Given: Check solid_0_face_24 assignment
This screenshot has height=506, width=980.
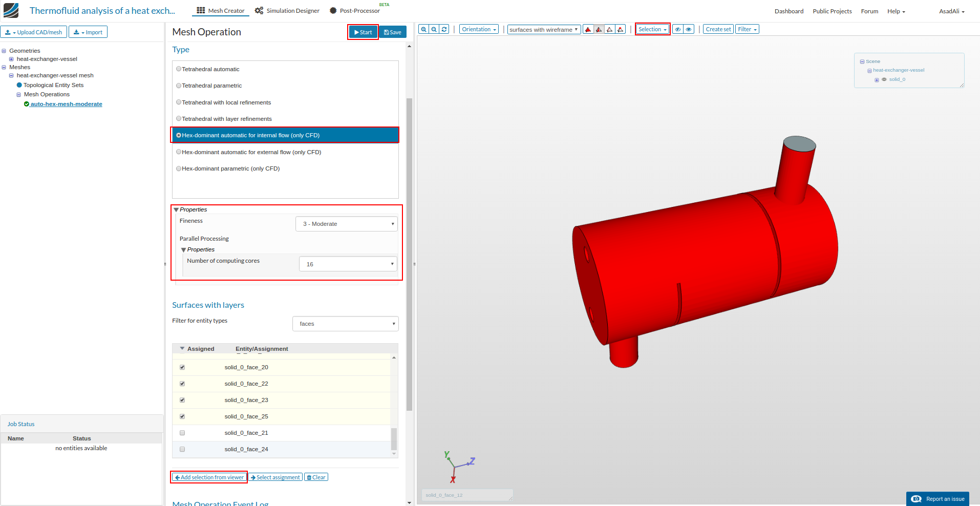Looking at the screenshot, I should click(182, 449).
